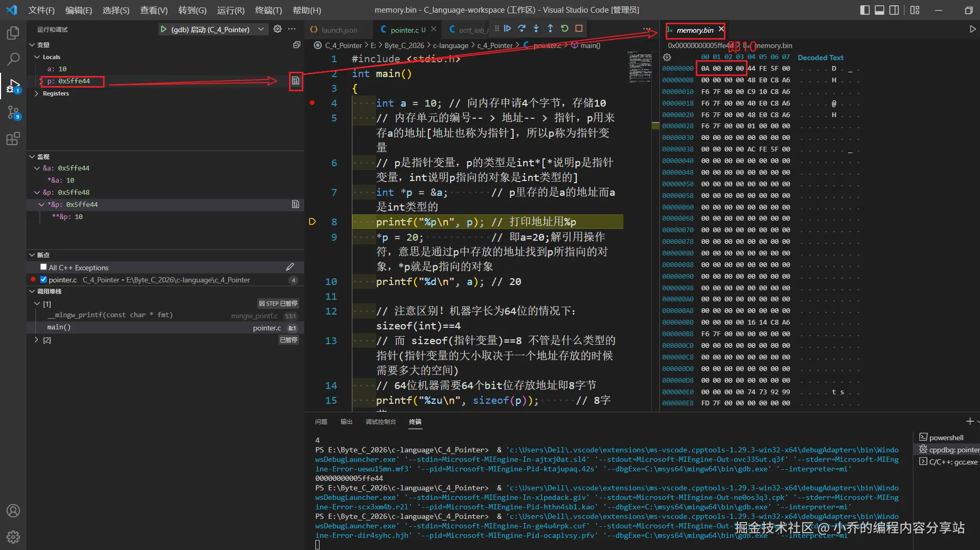Click Step Over in the debug toolbar
This screenshot has width=980, height=550.
[x=522, y=29]
